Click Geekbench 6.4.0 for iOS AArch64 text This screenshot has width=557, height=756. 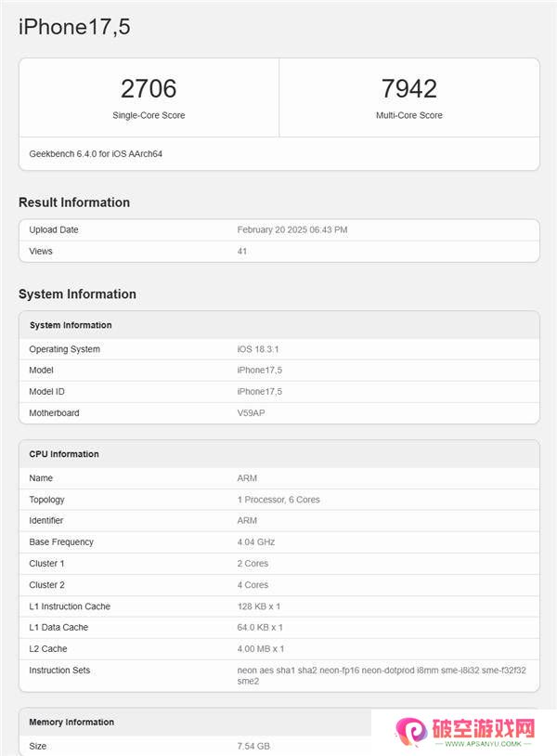(96, 154)
